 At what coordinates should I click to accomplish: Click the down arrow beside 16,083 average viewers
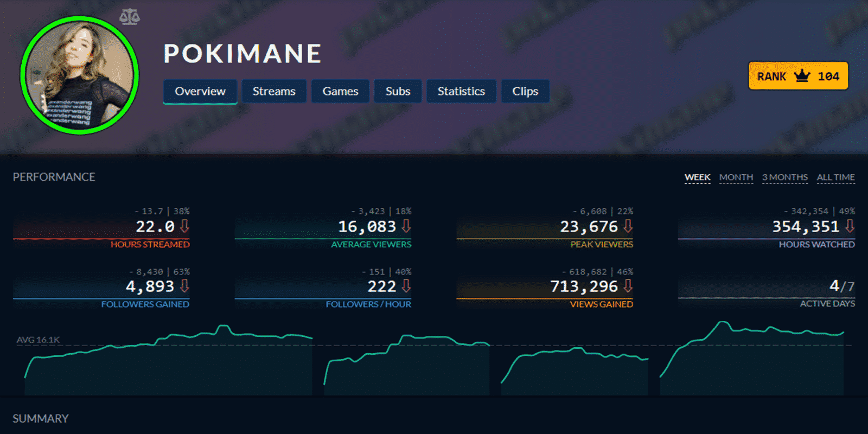point(406,226)
